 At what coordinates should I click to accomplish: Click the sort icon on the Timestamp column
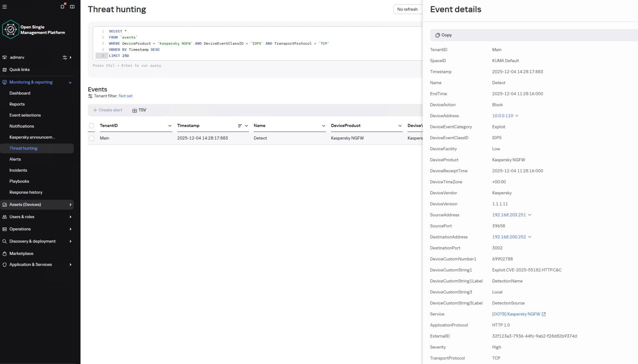pos(240,125)
